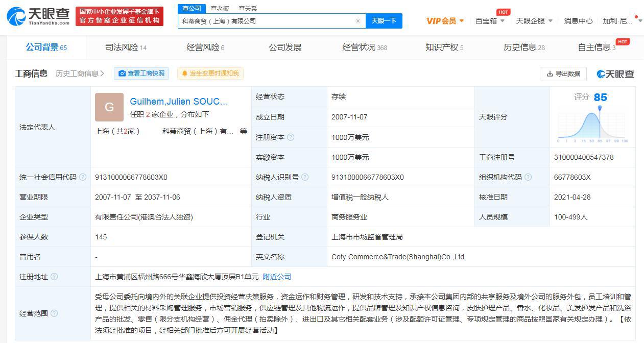
Task: Click the 营业期限 date range value
Action: click(x=137, y=197)
